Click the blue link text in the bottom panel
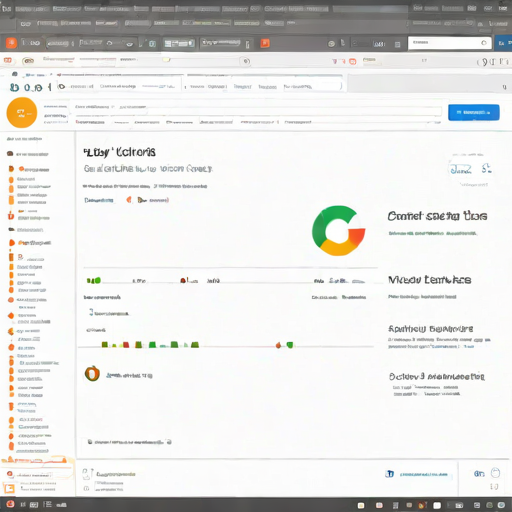Image resolution: width=512 pixels, height=512 pixels. (x=424, y=474)
